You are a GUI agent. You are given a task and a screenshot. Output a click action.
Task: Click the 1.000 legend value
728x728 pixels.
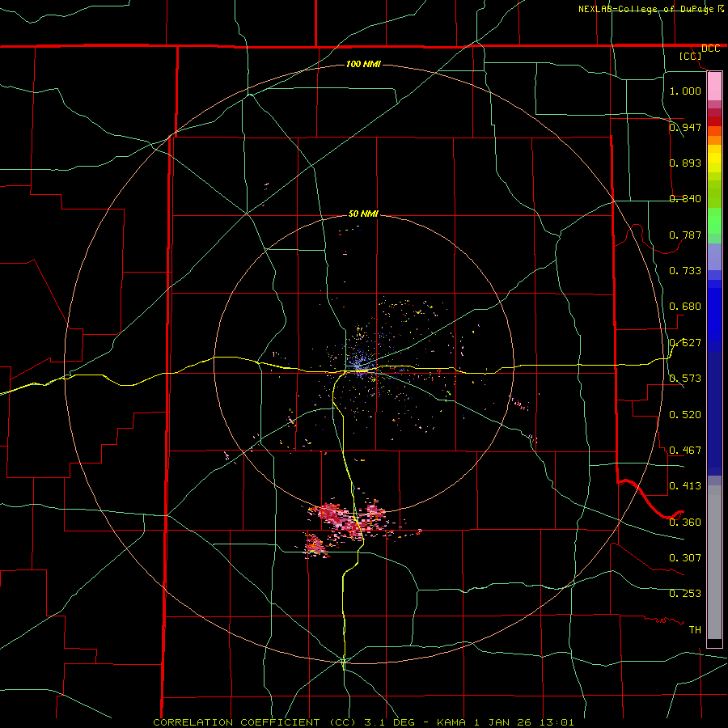[685, 91]
